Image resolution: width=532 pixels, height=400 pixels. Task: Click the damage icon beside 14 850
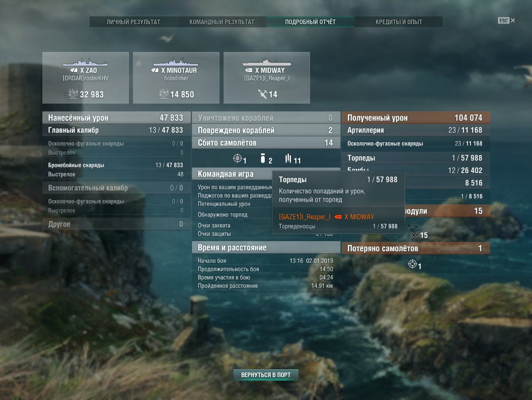(164, 94)
